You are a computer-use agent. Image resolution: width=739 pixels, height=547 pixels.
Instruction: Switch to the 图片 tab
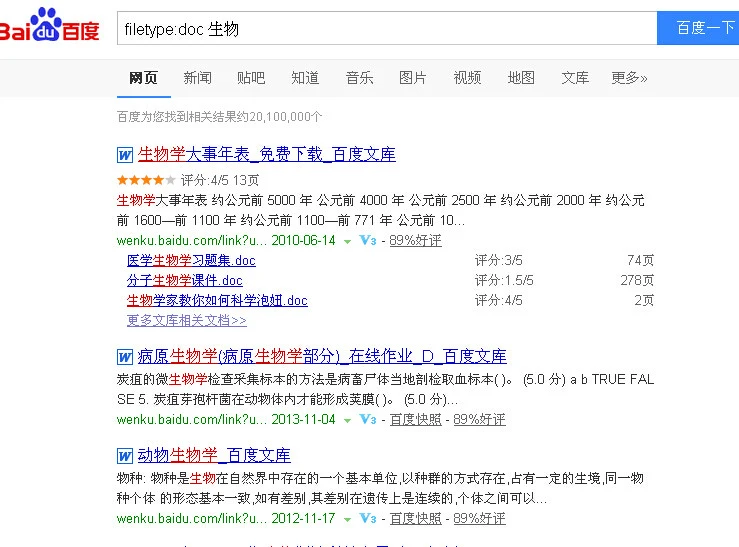(x=412, y=78)
